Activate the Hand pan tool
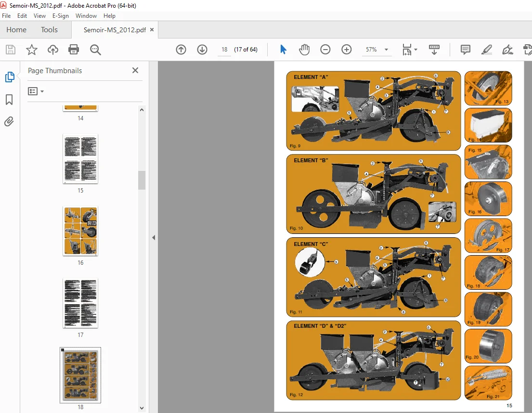 304,50
